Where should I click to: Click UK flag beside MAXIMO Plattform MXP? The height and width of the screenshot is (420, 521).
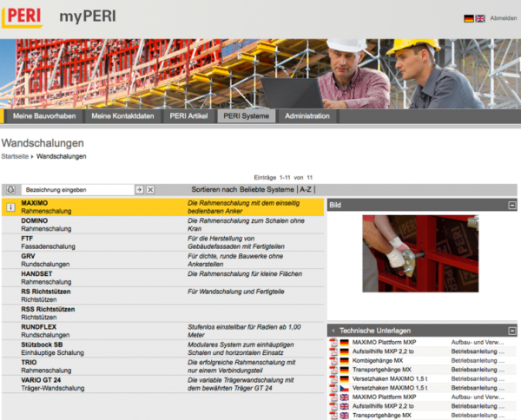tap(344, 397)
